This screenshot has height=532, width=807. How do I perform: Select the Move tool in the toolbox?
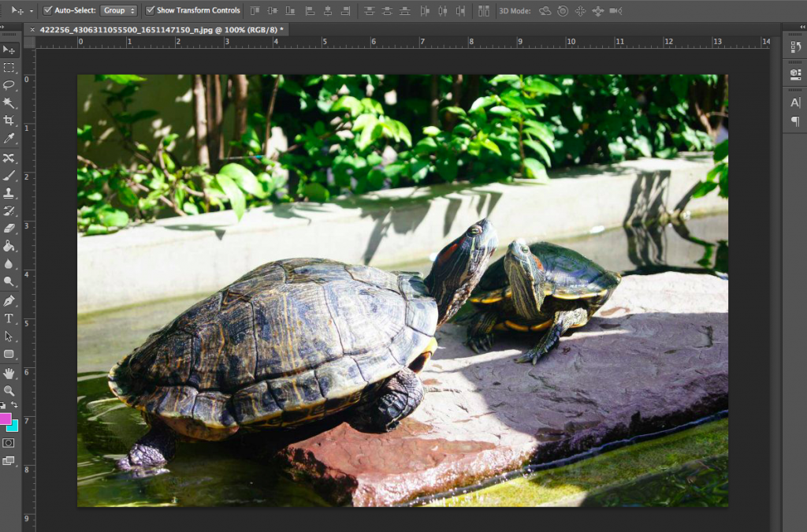click(9, 50)
